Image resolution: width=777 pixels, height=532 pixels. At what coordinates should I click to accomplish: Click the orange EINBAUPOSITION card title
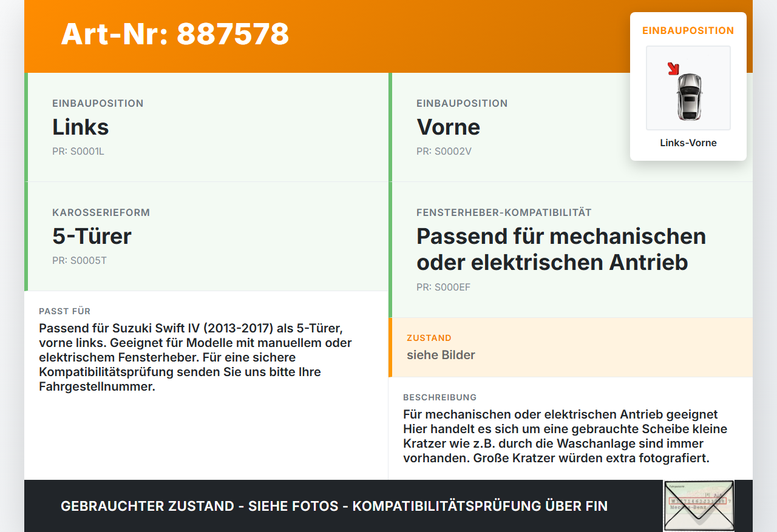coord(688,30)
